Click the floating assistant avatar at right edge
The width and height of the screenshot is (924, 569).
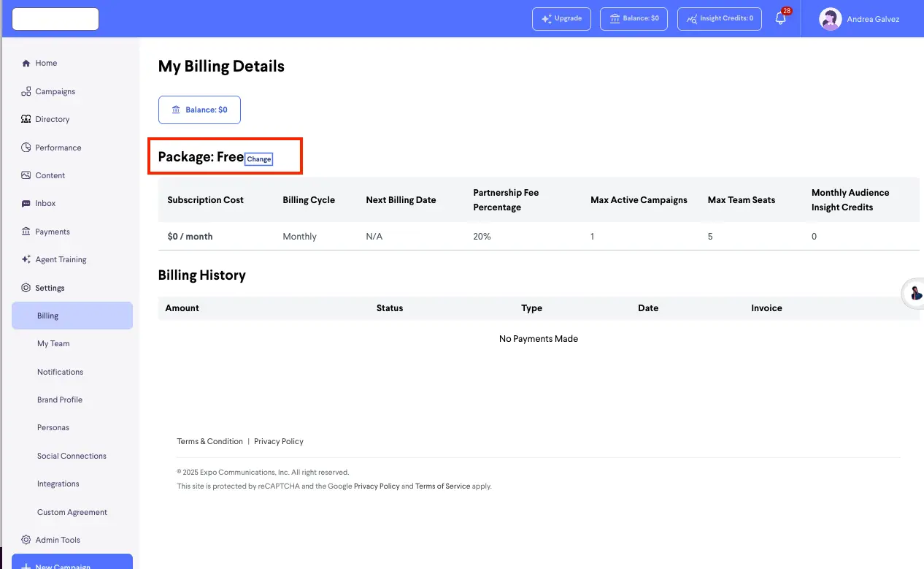pos(915,294)
